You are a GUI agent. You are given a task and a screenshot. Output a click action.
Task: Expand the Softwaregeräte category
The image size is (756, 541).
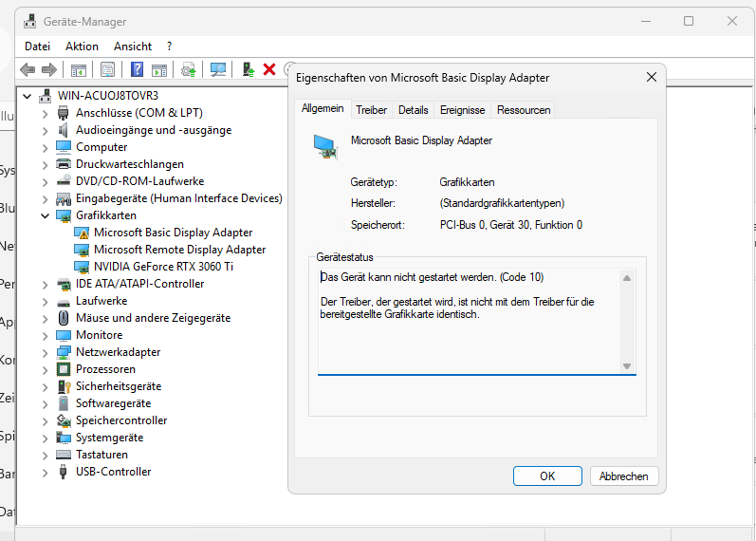click(45, 404)
